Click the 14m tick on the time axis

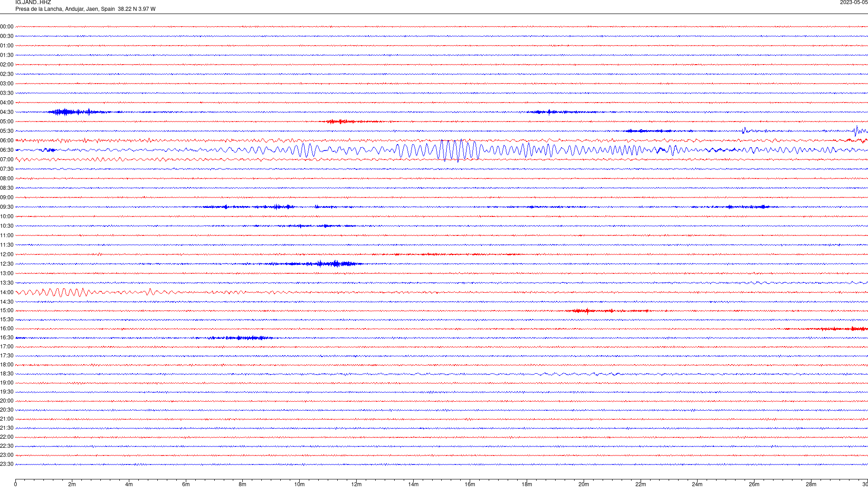pyautogui.click(x=413, y=484)
